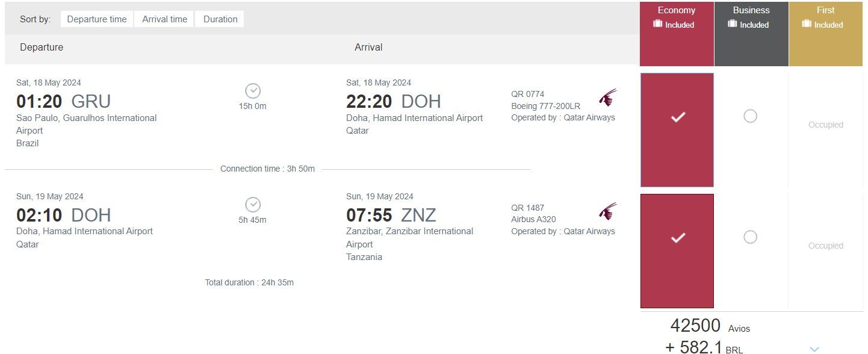Sort flights by Duration
Screen dimensions: 868x354
220,19
